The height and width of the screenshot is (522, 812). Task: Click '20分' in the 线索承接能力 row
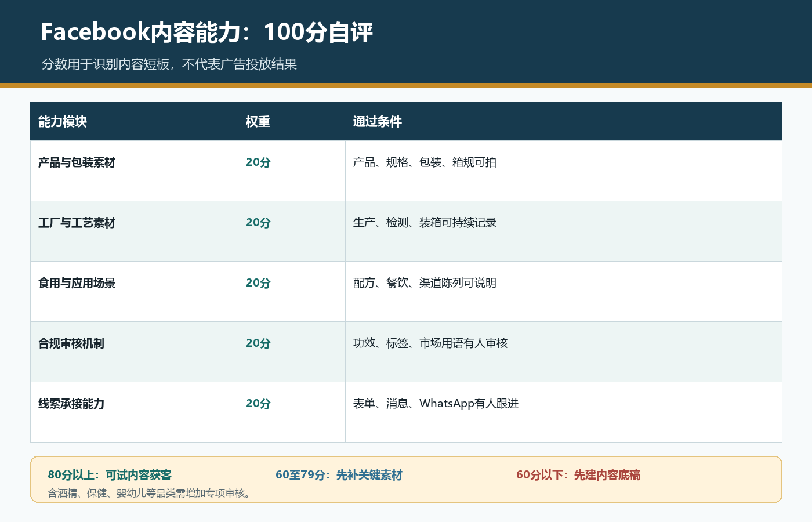tap(258, 404)
